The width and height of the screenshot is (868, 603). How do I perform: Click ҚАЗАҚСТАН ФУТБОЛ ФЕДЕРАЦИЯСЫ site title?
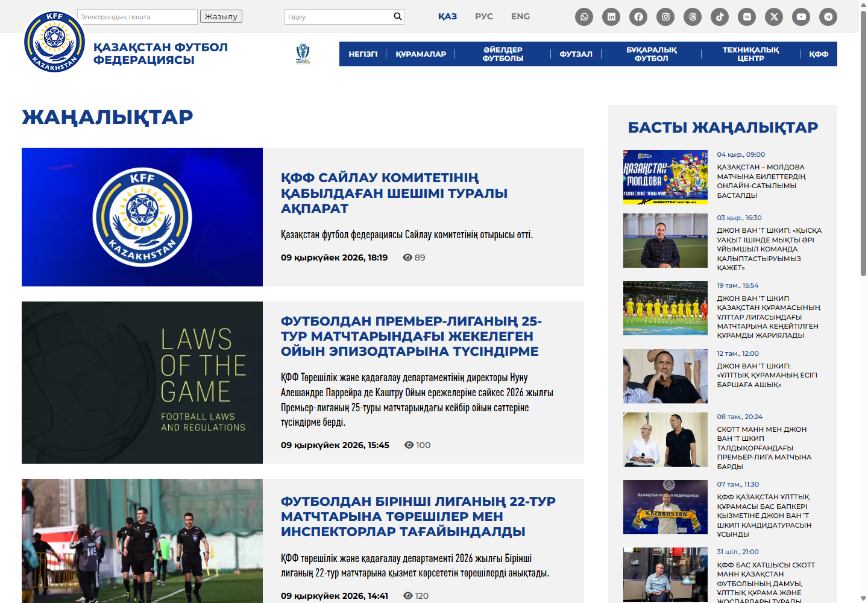point(160,54)
